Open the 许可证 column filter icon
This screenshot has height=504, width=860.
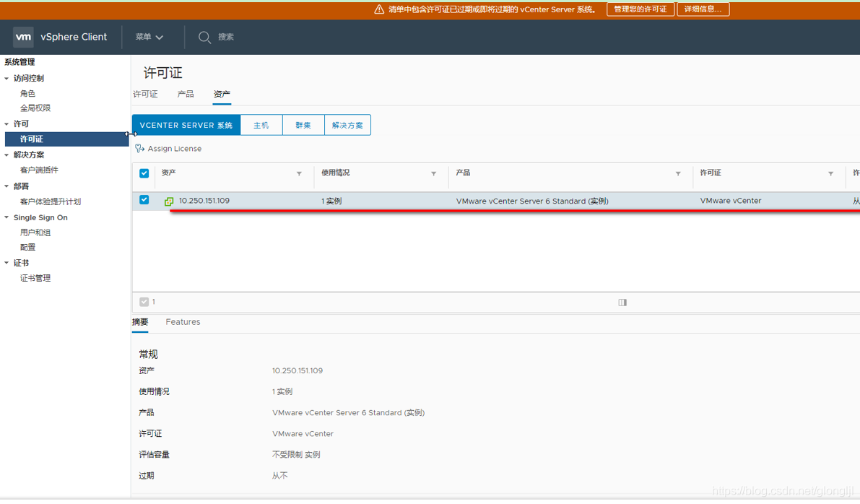tap(830, 174)
